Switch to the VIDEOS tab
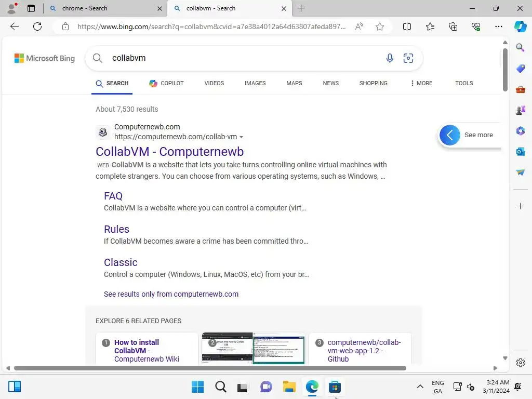Image resolution: width=532 pixels, height=399 pixels. click(x=214, y=83)
